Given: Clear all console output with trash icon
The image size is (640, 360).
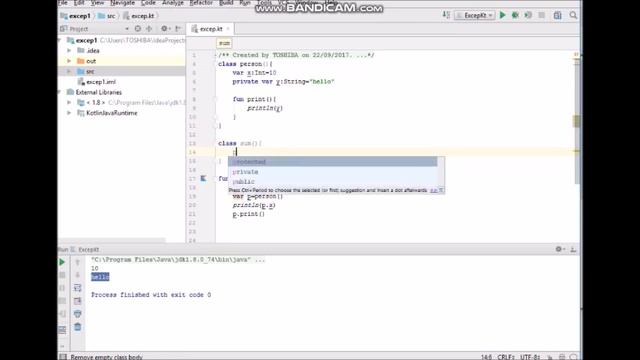Looking at the screenshot, I should point(78,327).
